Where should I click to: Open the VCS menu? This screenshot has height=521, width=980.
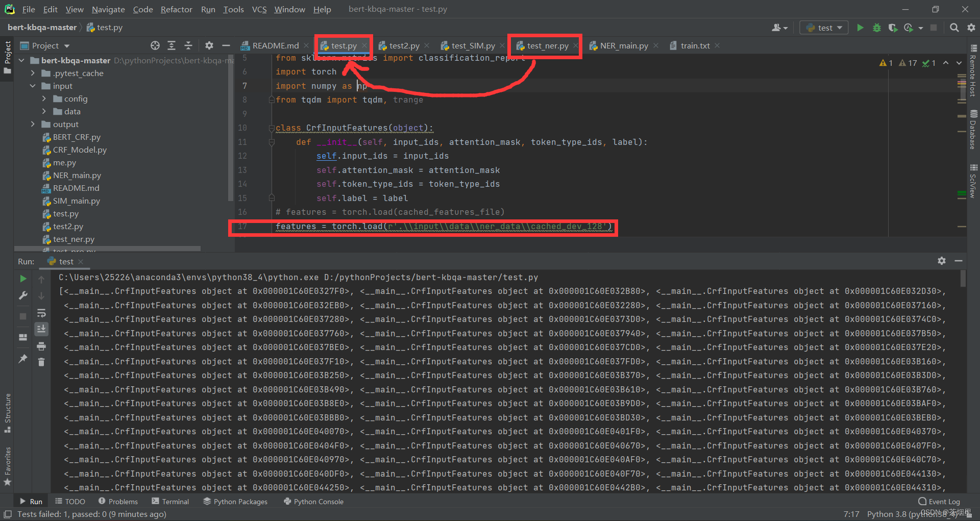pyautogui.click(x=259, y=9)
